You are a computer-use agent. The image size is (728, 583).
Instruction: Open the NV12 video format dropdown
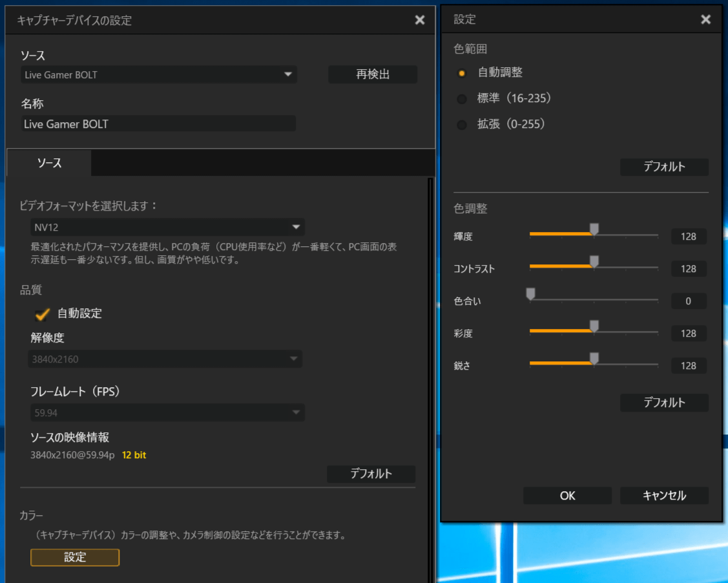pos(167,227)
